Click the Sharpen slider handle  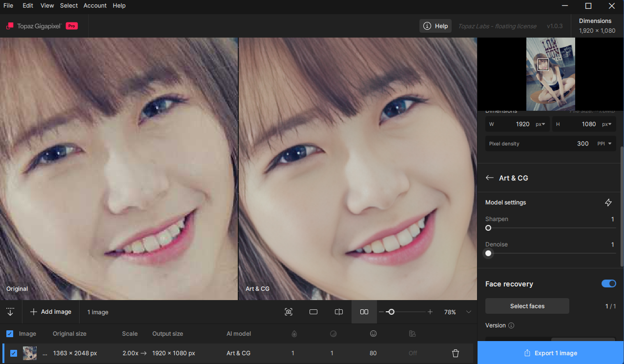pos(488,228)
